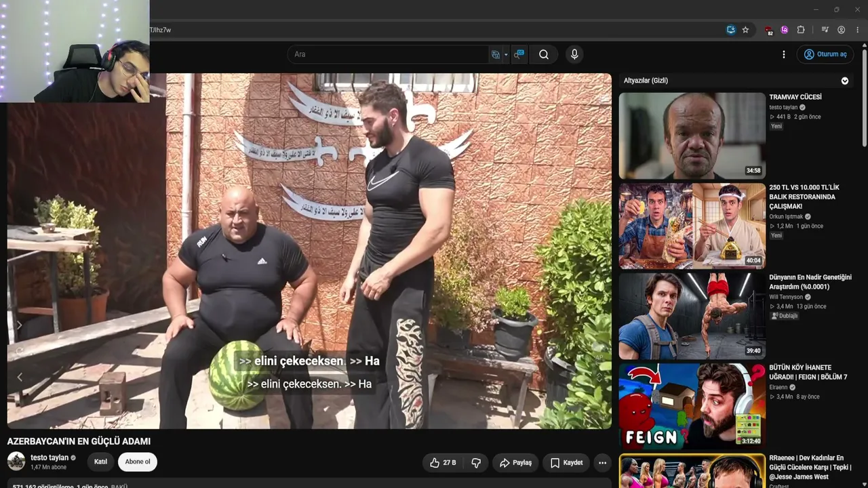Join the channel with the Katıl button

pyautogui.click(x=100, y=462)
